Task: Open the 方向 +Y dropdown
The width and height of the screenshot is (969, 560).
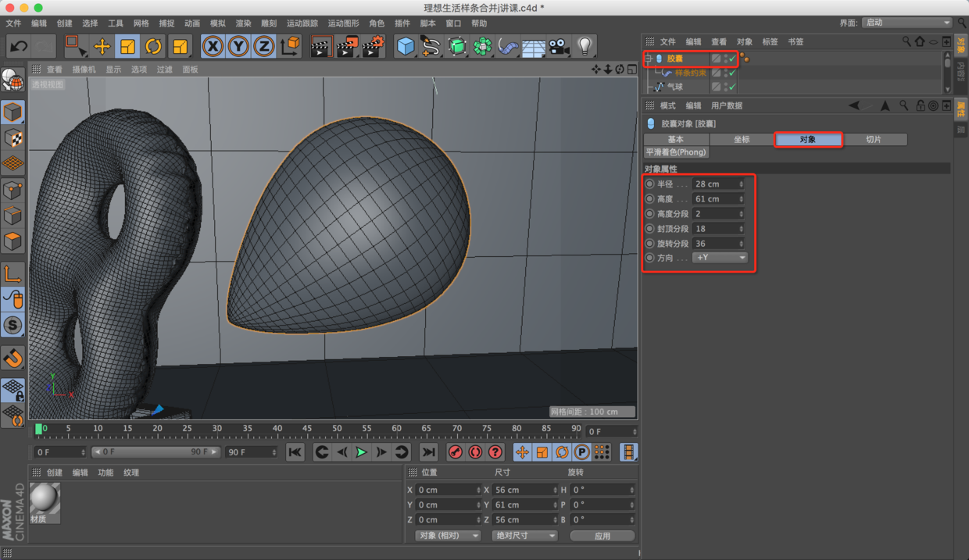Action: pyautogui.click(x=720, y=258)
